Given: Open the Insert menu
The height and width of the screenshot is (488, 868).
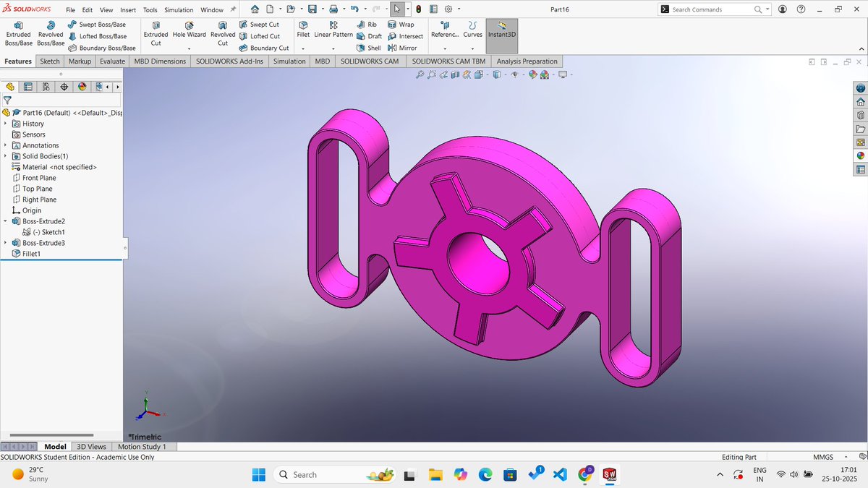Looking at the screenshot, I should point(128,10).
